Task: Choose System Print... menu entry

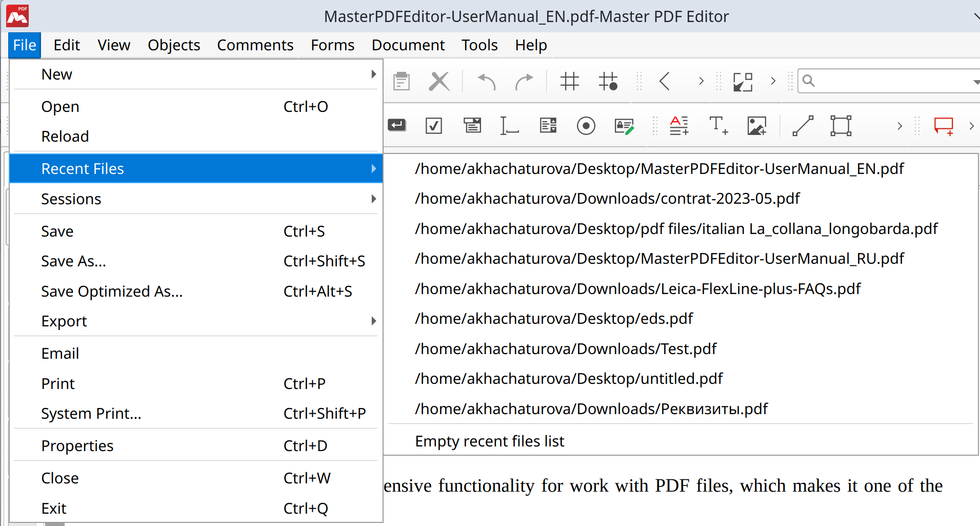Action: [x=196, y=414]
